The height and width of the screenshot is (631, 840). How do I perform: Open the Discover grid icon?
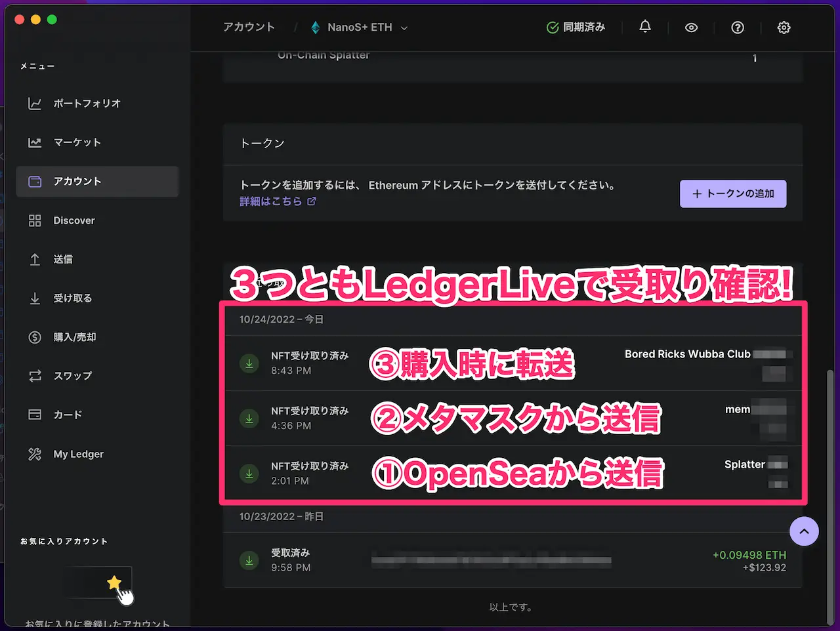coord(35,220)
